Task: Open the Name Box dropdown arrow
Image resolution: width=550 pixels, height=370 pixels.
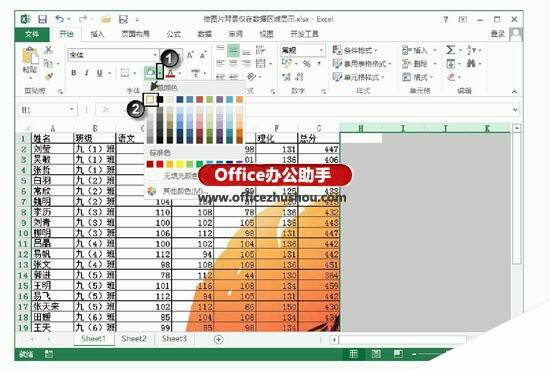Action: pyautogui.click(x=72, y=109)
